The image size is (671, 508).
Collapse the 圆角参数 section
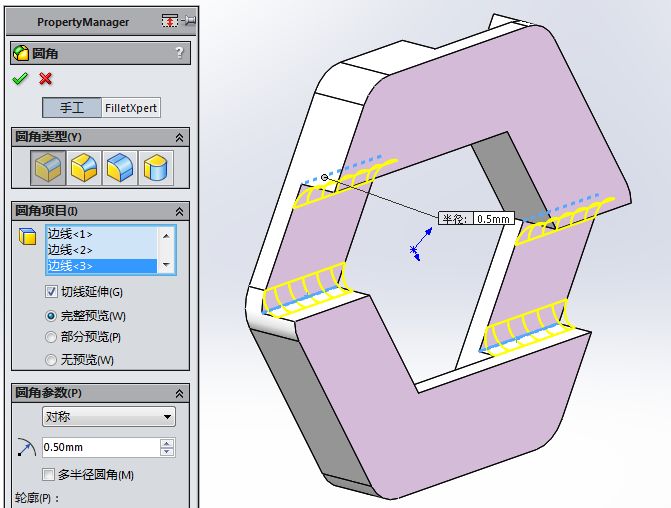tap(179, 393)
